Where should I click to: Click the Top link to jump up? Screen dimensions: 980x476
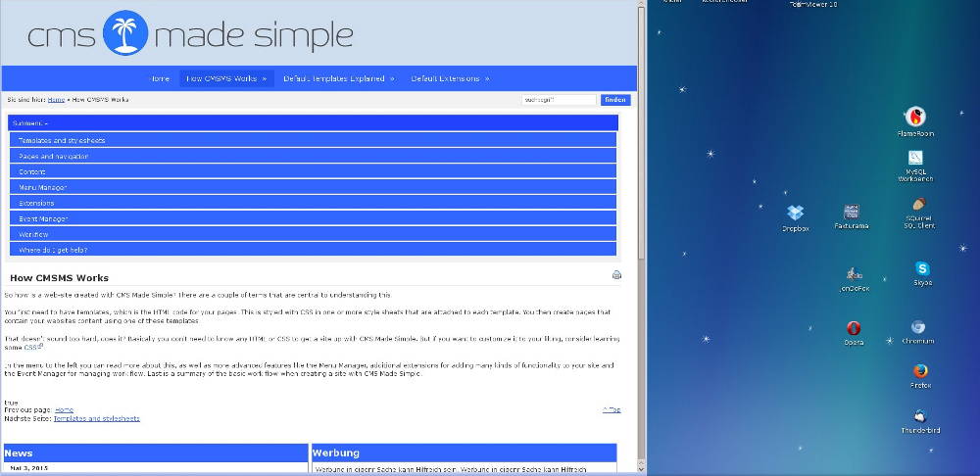(612, 409)
